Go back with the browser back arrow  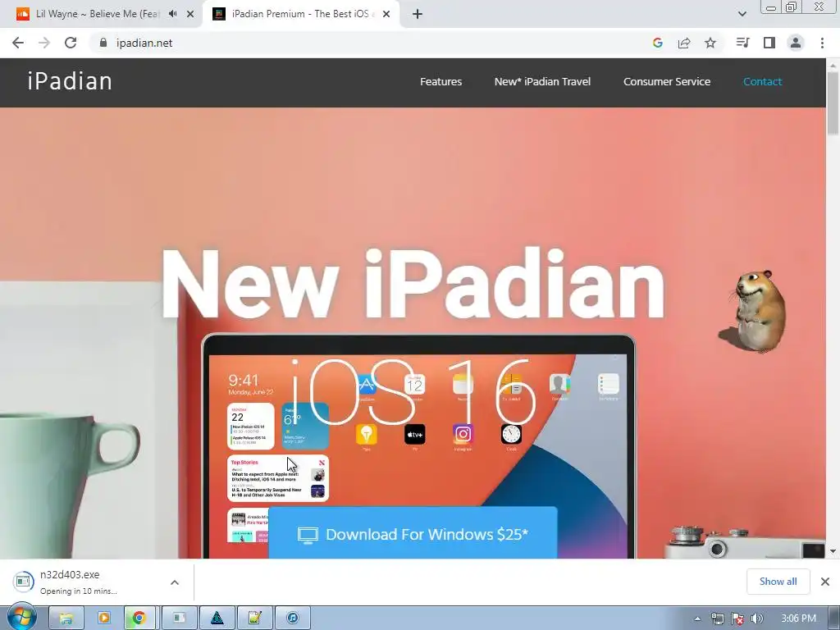pos(18,43)
